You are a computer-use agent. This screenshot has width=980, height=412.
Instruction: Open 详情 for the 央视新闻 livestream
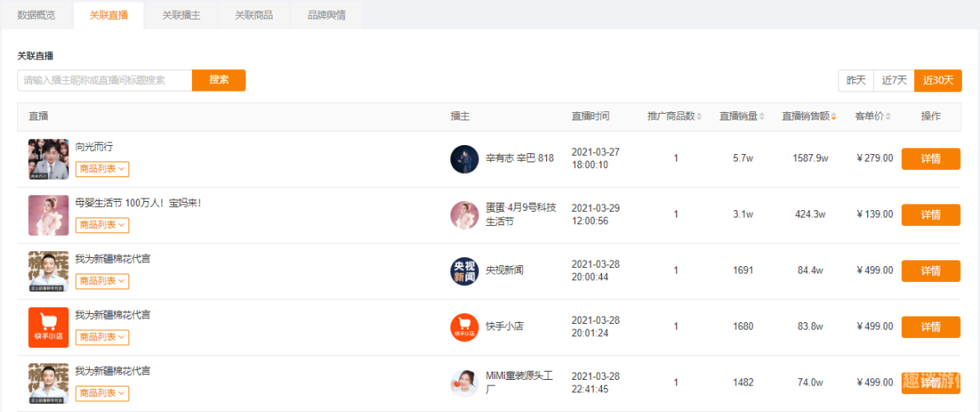click(931, 271)
